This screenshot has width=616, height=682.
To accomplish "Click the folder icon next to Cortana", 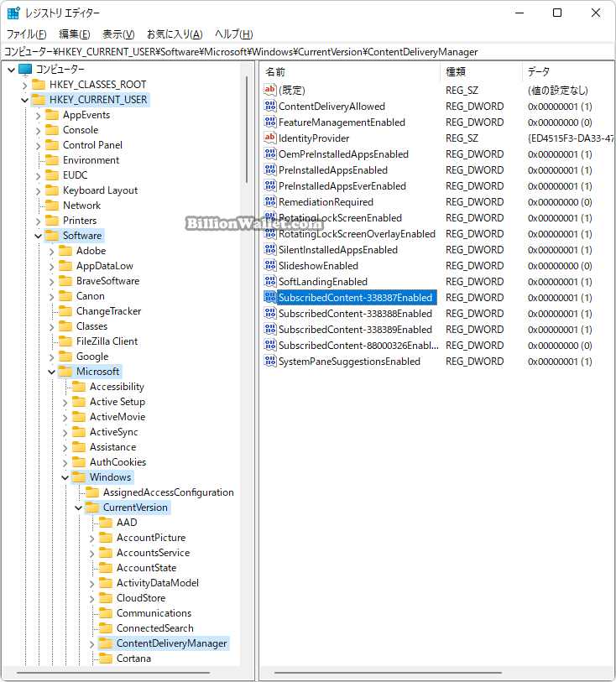I will coord(106,659).
